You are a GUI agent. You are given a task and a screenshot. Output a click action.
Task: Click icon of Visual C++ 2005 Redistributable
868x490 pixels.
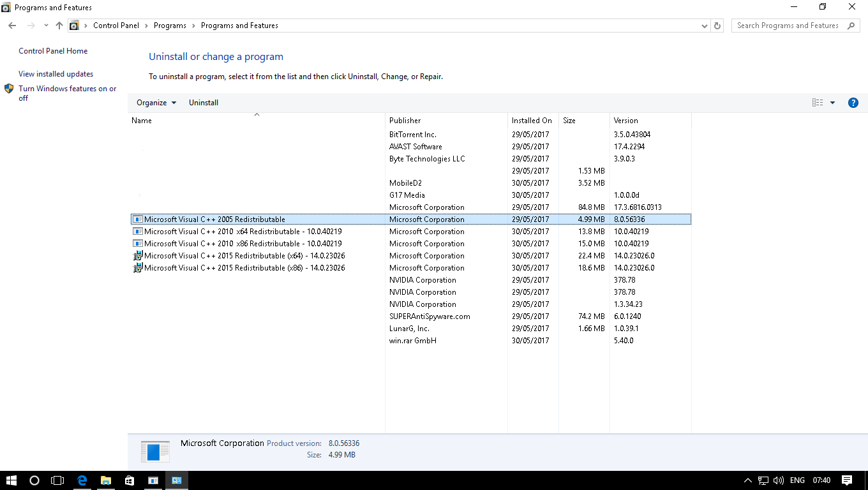[x=137, y=219]
